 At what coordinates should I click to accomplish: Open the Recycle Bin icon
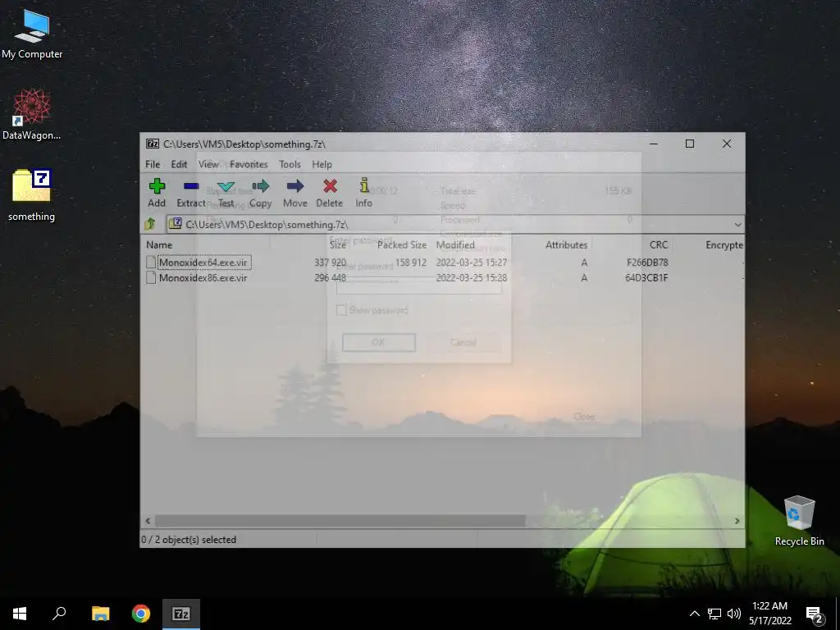799,520
